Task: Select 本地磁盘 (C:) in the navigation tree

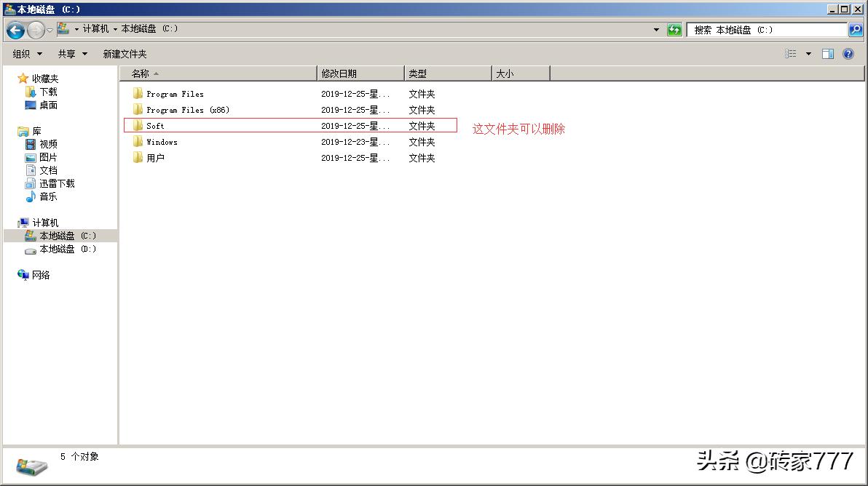Action: [68, 236]
